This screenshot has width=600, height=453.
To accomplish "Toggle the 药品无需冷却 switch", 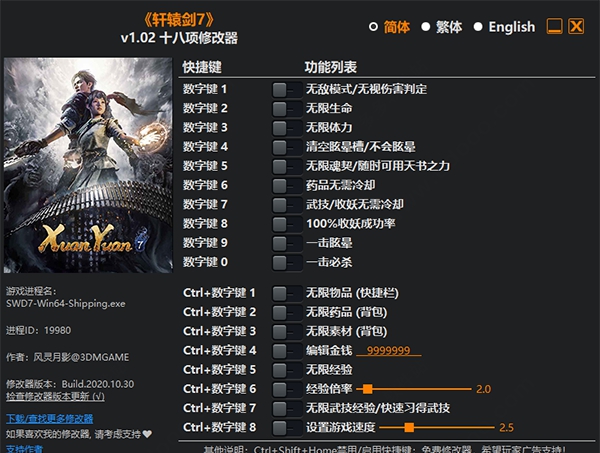I will click(287, 186).
